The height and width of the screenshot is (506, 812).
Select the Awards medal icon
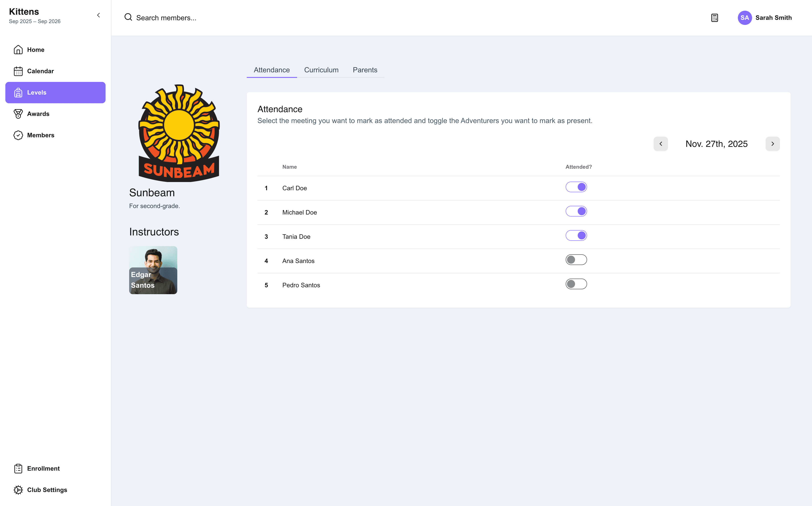click(18, 114)
